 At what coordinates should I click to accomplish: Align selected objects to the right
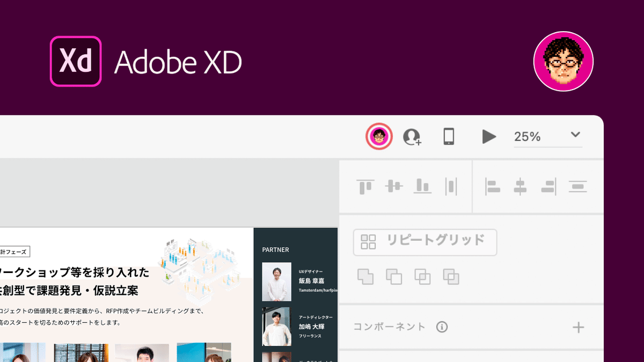[x=548, y=187]
